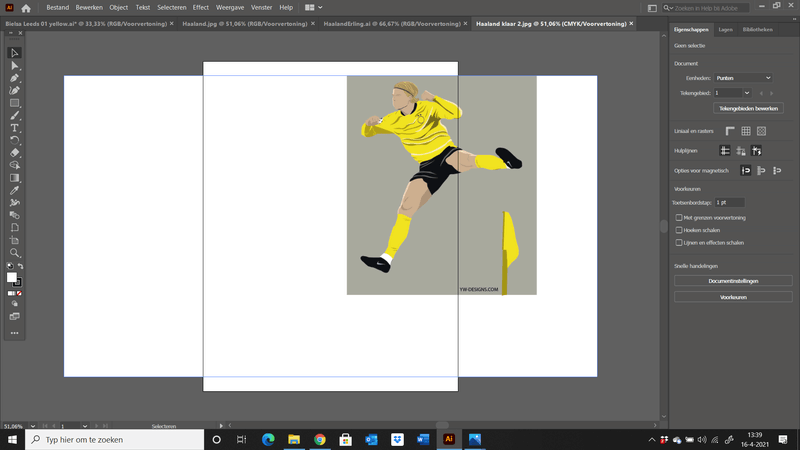Viewport: 800px width, 450px height.
Task: Click the Illustrator Home icon
Action: pos(26,8)
